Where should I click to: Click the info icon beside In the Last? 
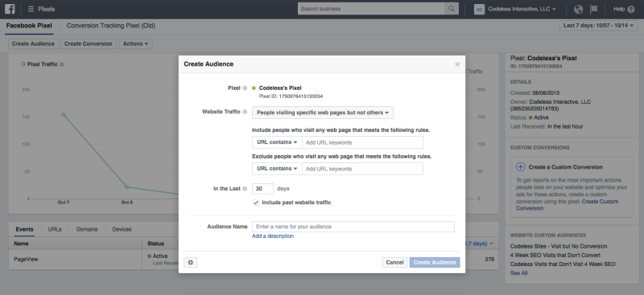point(245,189)
